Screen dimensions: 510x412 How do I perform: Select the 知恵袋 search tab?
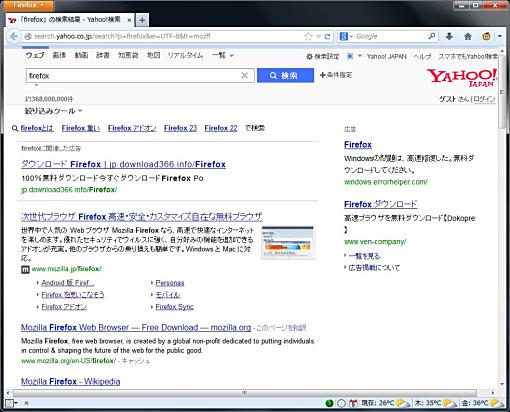(x=128, y=55)
